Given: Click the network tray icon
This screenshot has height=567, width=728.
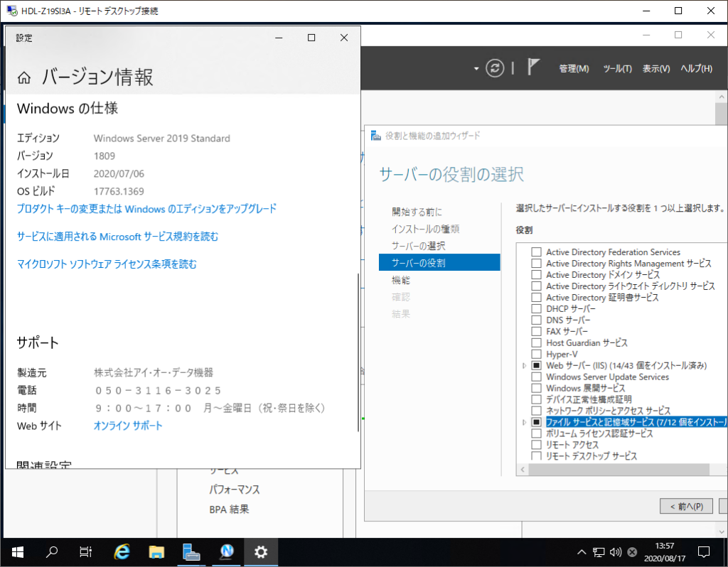Looking at the screenshot, I should point(599,552).
